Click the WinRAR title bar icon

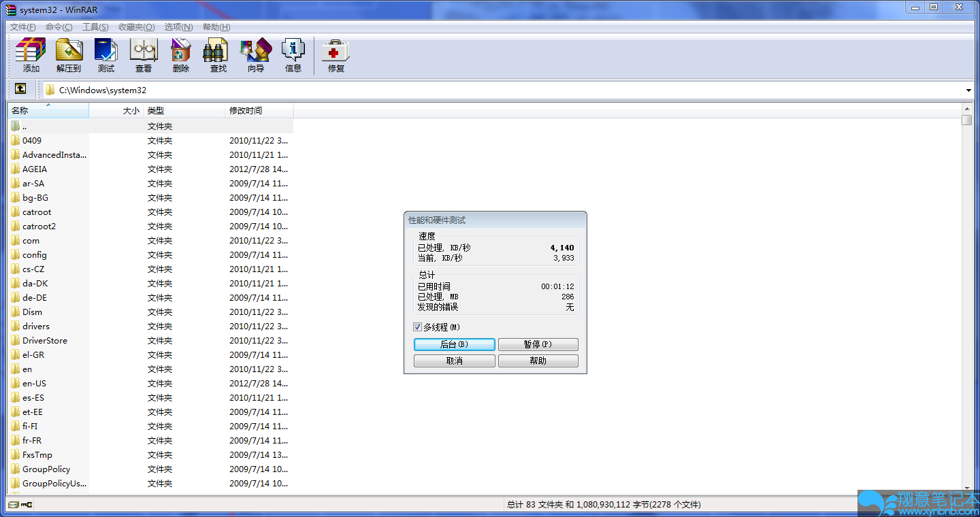11,9
